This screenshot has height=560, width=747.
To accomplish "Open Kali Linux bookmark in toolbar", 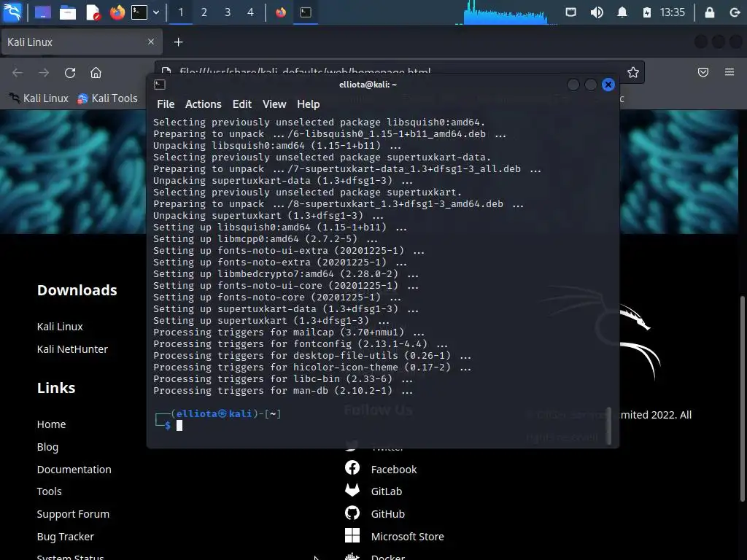I will click(39, 98).
